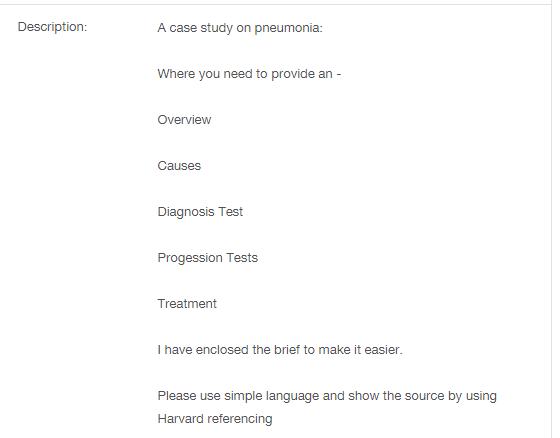The height and width of the screenshot is (438, 560).
Task: Click the word 'study' in the first line
Action: [x=216, y=28]
